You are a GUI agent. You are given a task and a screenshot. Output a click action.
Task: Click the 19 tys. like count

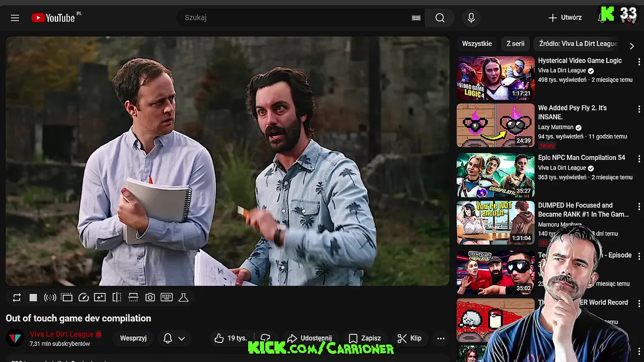click(237, 338)
